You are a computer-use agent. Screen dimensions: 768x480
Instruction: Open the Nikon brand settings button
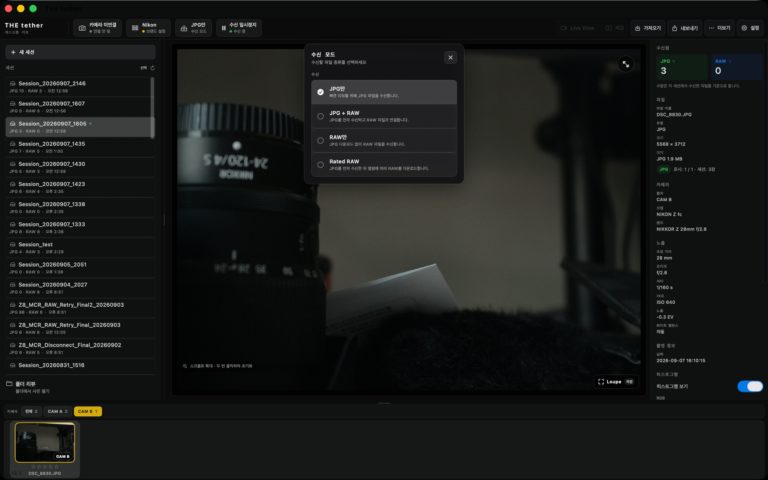pyautogui.click(x=148, y=28)
